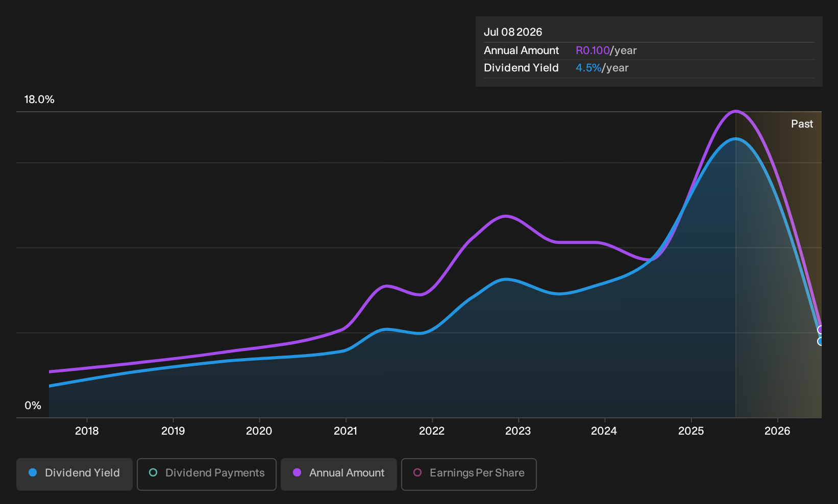Click the 2022 x-axis label
Image resolution: width=838 pixels, height=504 pixels.
coord(432,431)
